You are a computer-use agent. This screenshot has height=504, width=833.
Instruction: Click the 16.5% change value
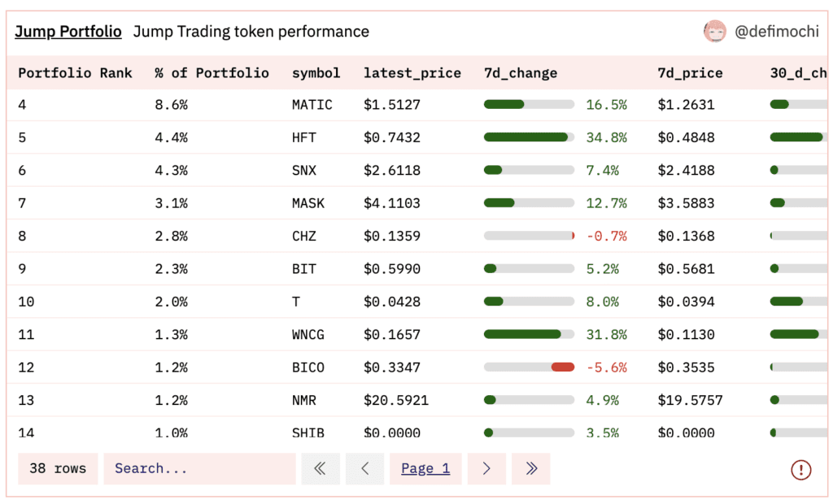[x=606, y=105]
